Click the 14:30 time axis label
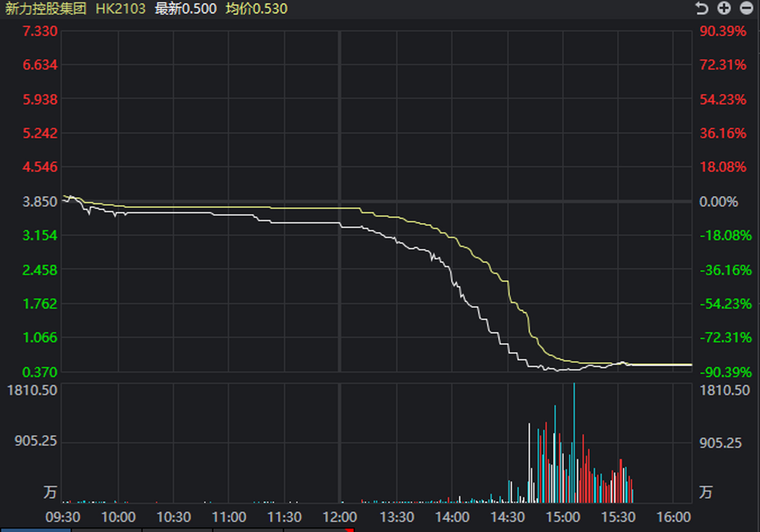The image size is (760, 532). [x=508, y=517]
